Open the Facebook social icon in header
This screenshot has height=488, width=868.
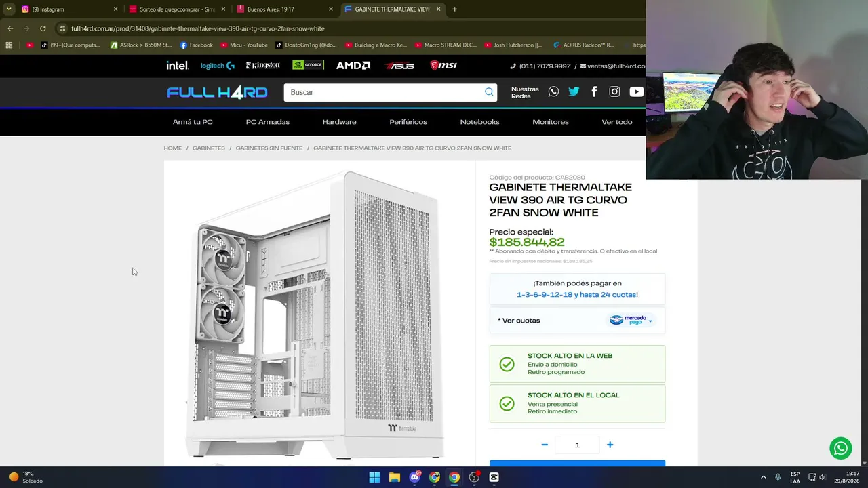coord(594,91)
